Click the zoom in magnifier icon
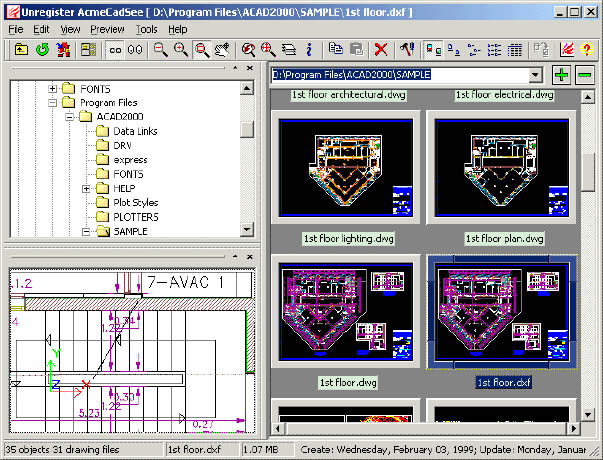 pos(181,50)
